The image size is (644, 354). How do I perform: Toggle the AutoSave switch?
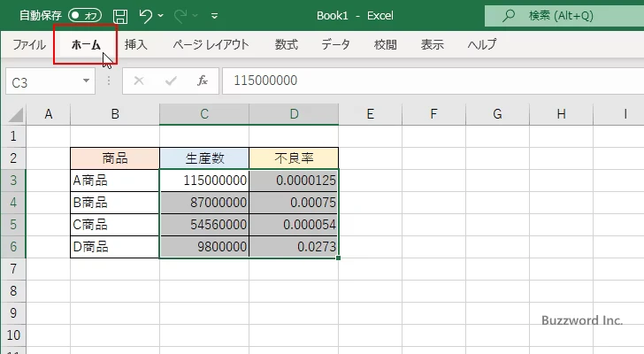(85, 16)
